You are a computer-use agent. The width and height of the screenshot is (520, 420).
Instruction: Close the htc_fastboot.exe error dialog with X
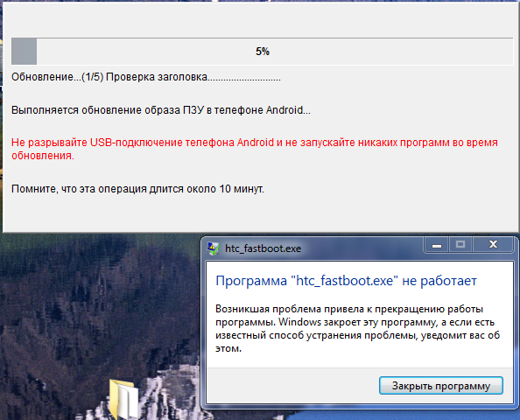coord(493,245)
